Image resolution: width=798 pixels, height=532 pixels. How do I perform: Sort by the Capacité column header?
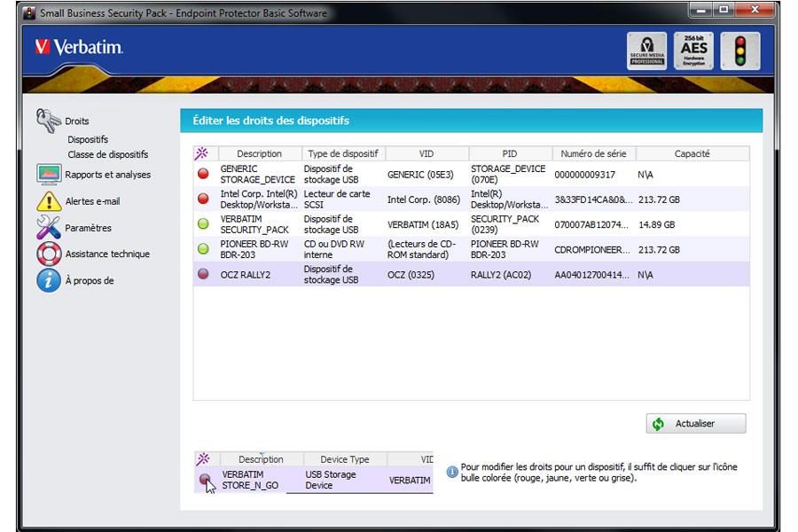click(x=692, y=153)
